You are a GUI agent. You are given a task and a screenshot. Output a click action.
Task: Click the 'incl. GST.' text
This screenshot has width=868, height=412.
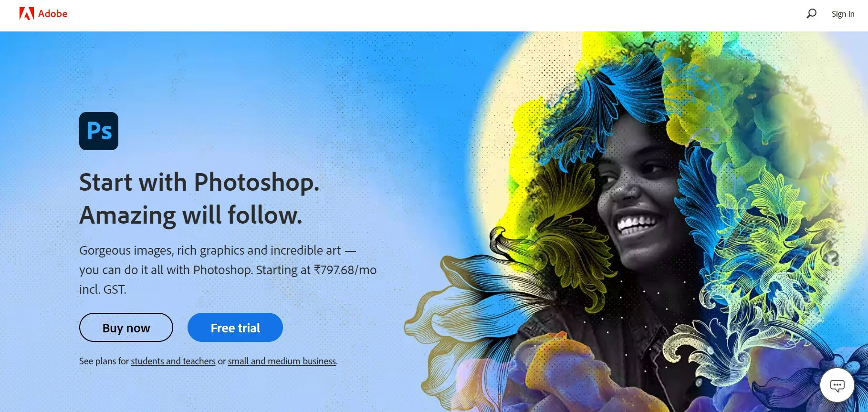pos(103,289)
